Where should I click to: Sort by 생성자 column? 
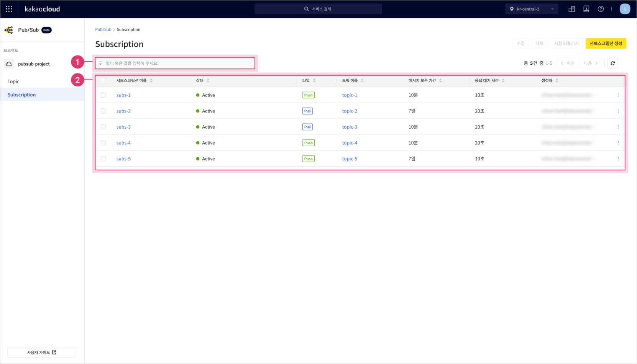(x=557, y=80)
